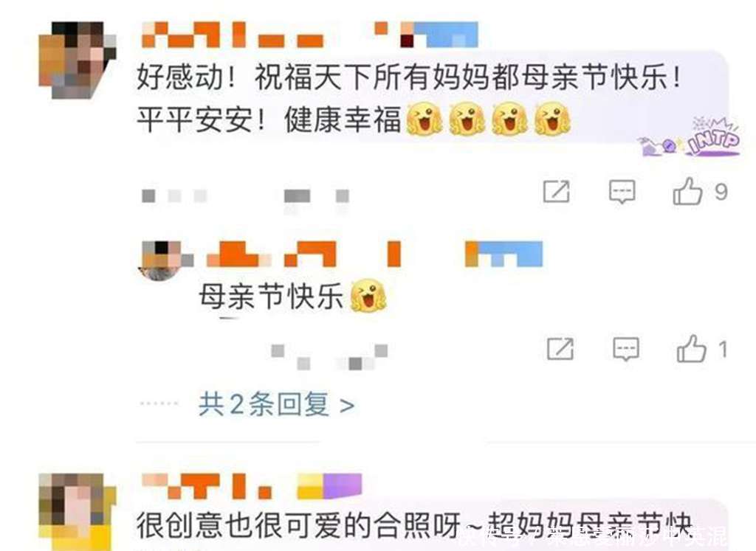Open the first commenter's avatar
Viewport: 756px width, 551px height.
click(77, 60)
